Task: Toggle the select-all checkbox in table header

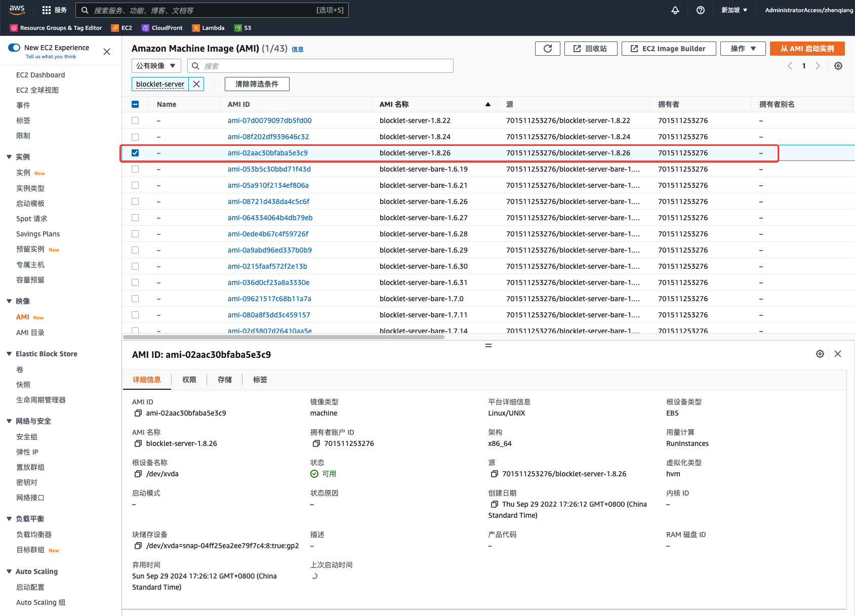Action: tap(135, 104)
